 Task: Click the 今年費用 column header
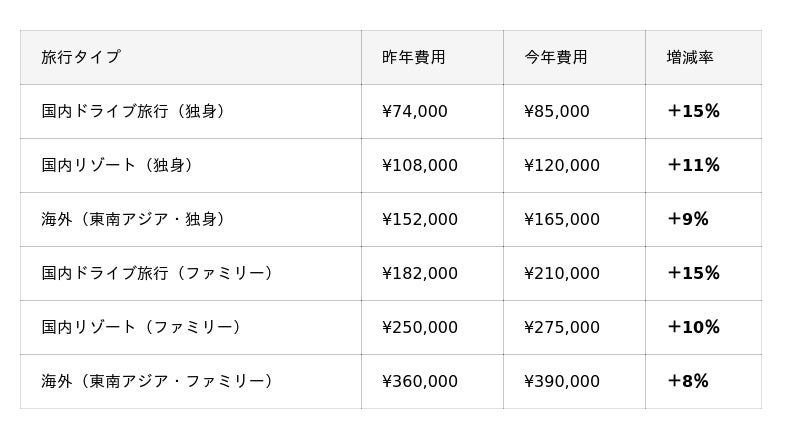[556, 58]
